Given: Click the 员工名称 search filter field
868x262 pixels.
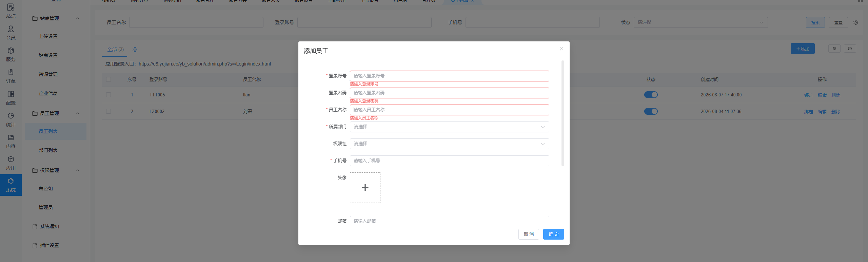Looking at the screenshot, I should [196, 22].
